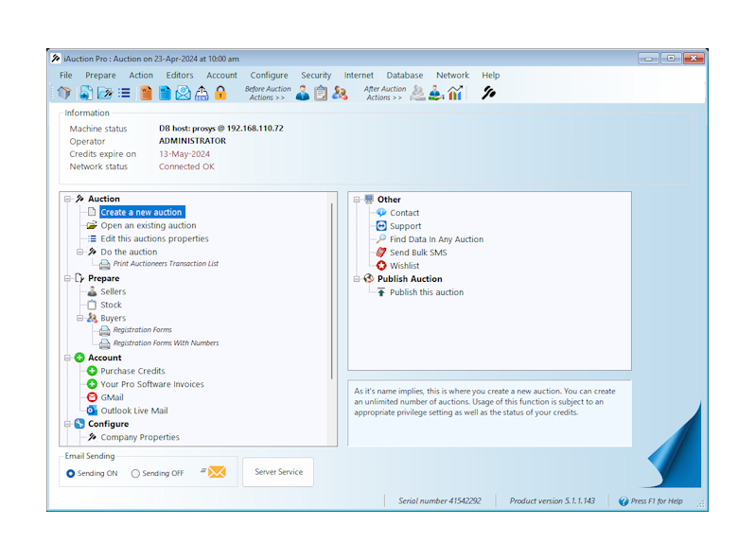Screen dimensions: 755x560
Task: Open the Editors menu
Action: pos(180,75)
